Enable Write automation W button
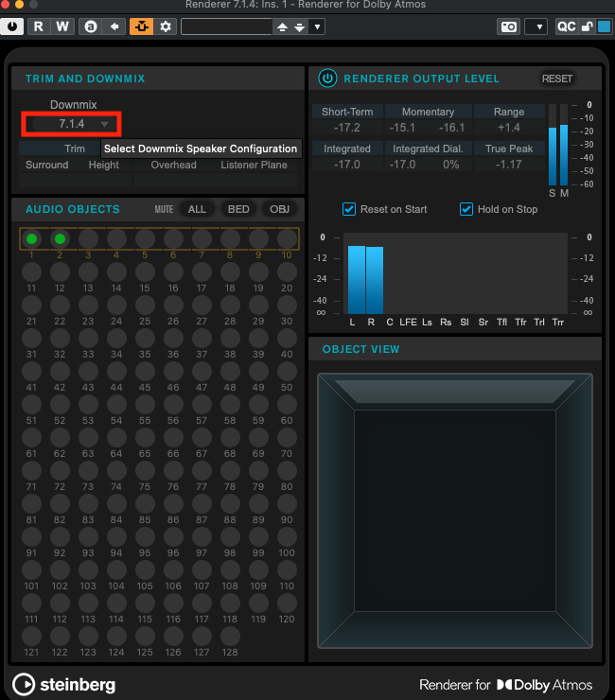Screen dimensions: 615x700 coord(62,26)
